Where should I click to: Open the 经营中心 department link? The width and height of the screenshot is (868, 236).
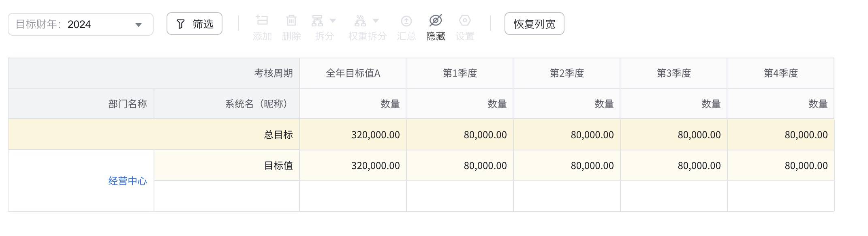[x=127, y=181]
